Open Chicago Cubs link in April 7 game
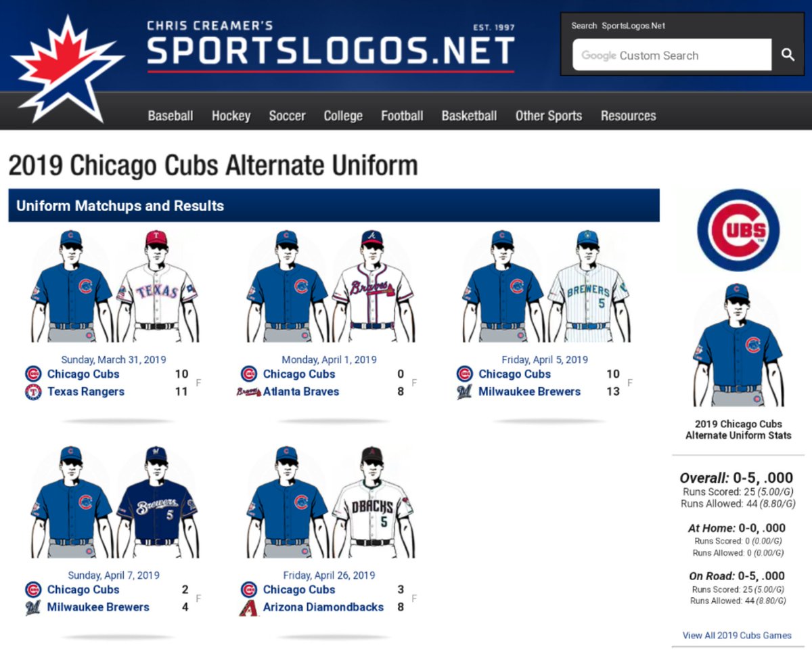812x656 pixels. click(x=83, y=590)
